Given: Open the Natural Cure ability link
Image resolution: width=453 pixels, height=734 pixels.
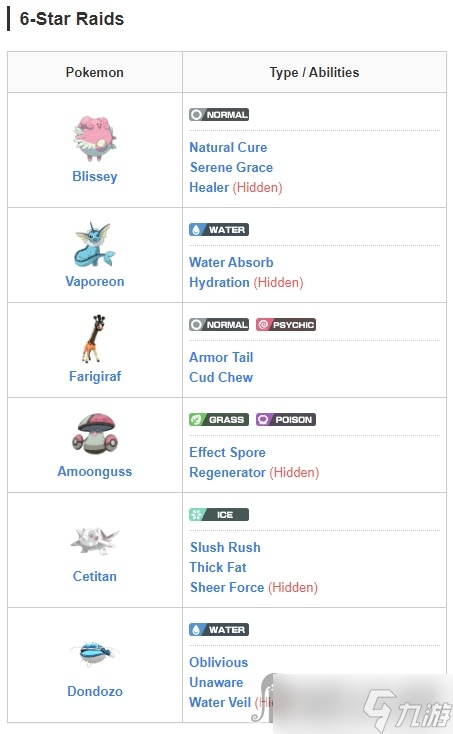Looking at the screenshot, I should [228, 147].
